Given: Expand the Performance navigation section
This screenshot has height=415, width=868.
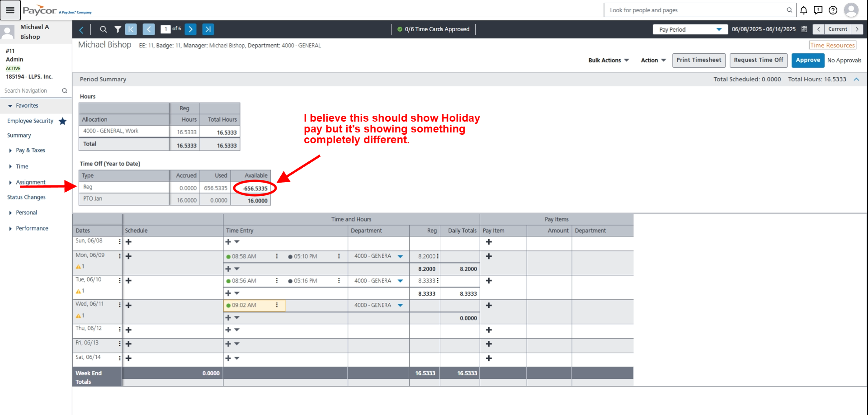Looking at the screenshot, I should pyautogui.click(x=32, y=229).
